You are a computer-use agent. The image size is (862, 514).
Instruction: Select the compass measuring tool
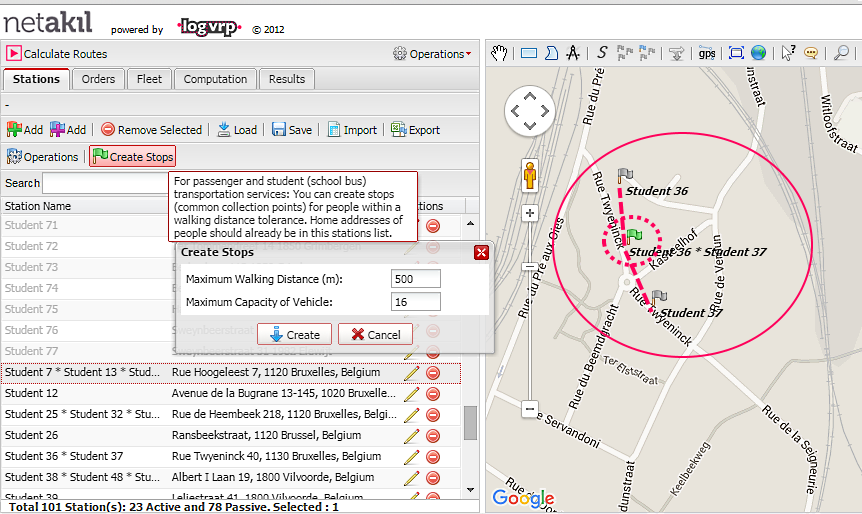tap(573, 53)
